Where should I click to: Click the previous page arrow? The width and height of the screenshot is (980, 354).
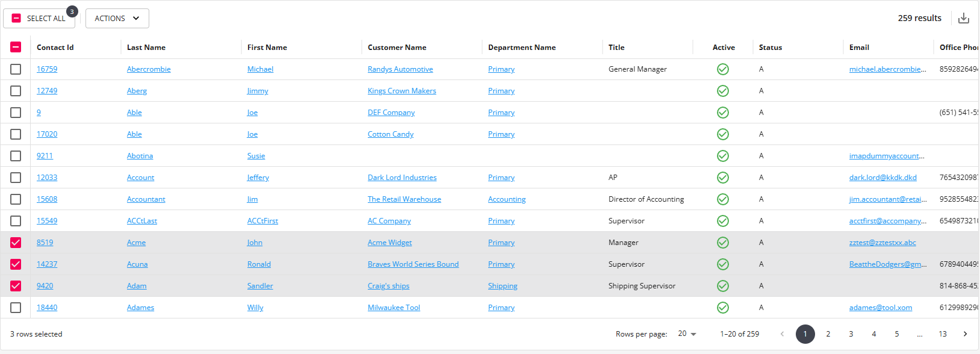click(x=782, y=334)
